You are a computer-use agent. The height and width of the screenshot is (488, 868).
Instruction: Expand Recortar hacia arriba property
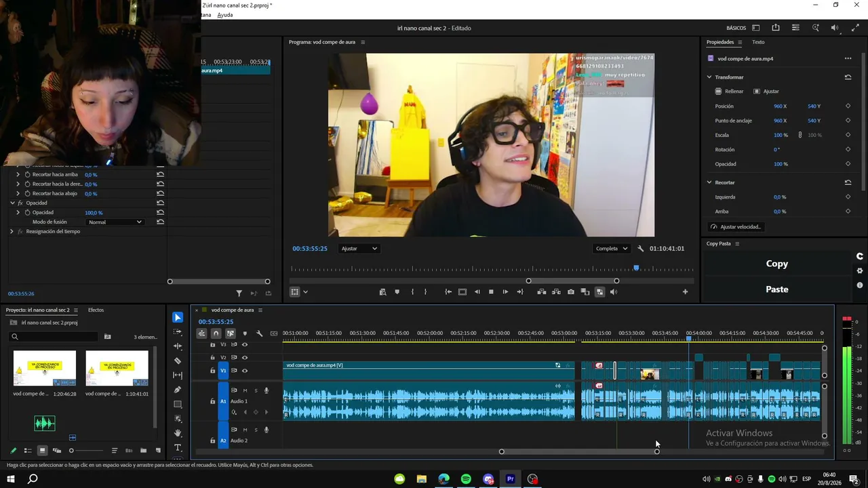[x=18, y=175]
